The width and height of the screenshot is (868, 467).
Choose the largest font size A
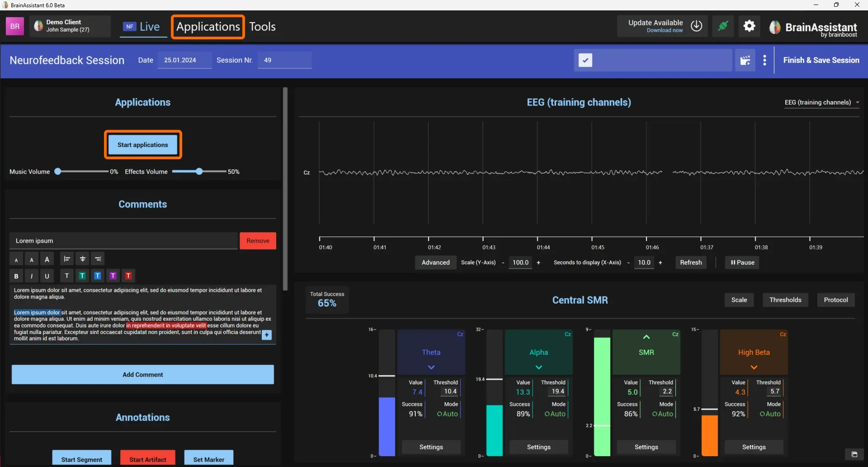(x=47, y=259)
